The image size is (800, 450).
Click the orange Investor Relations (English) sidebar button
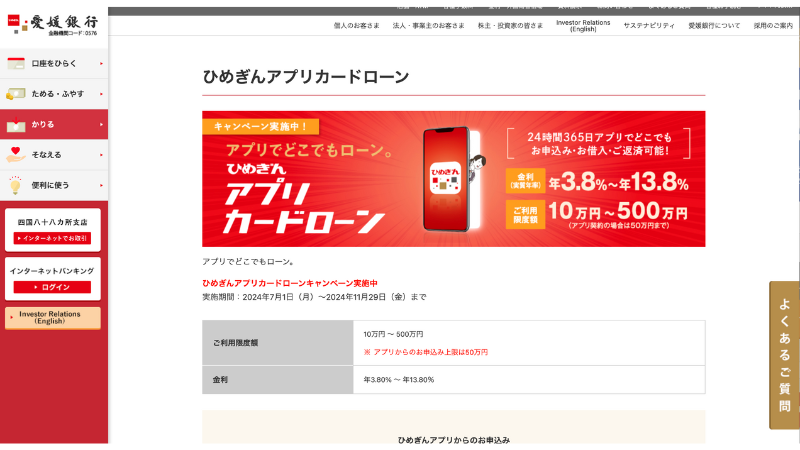pyautogui.click(x=53, y=318)
